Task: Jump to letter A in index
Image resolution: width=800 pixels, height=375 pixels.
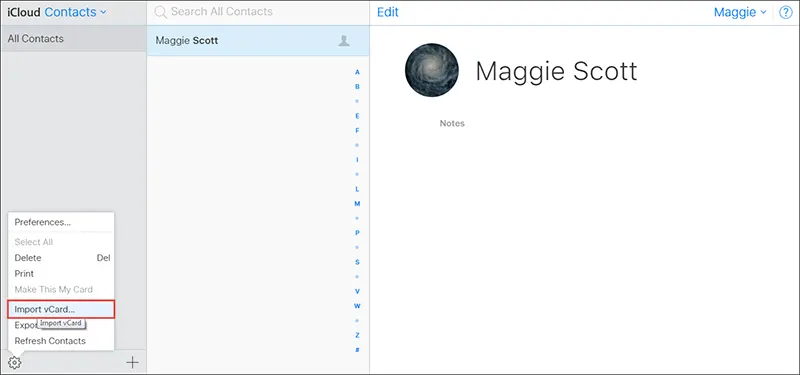Action: click(357, 72)
